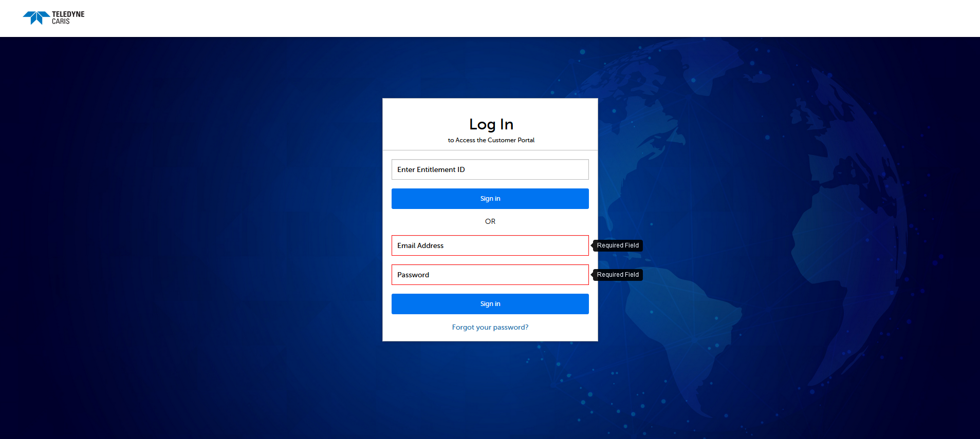Focus the Email Address field
This screenshot has height=439, width=980.
[490, 245]
